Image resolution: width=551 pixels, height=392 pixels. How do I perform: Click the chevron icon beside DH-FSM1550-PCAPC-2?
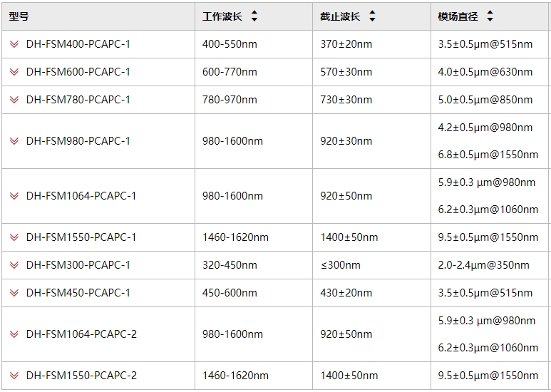click(14, 376)
